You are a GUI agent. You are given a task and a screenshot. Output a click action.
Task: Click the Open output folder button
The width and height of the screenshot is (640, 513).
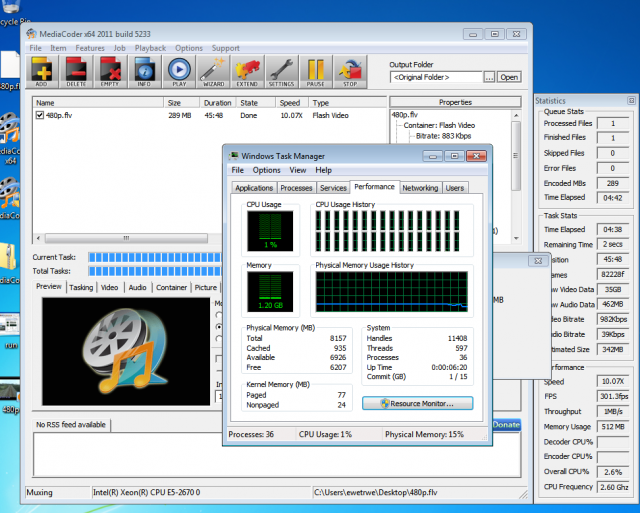click(509, 77)
